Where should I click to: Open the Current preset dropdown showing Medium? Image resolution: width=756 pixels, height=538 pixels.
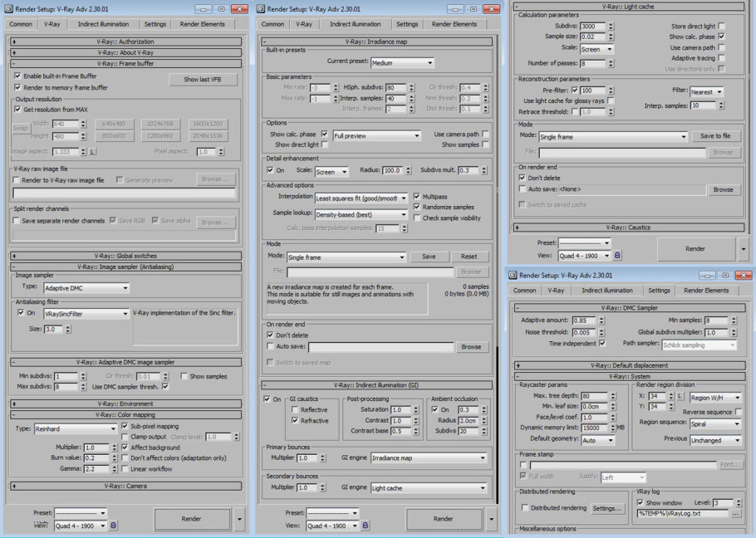coord(402,62)
